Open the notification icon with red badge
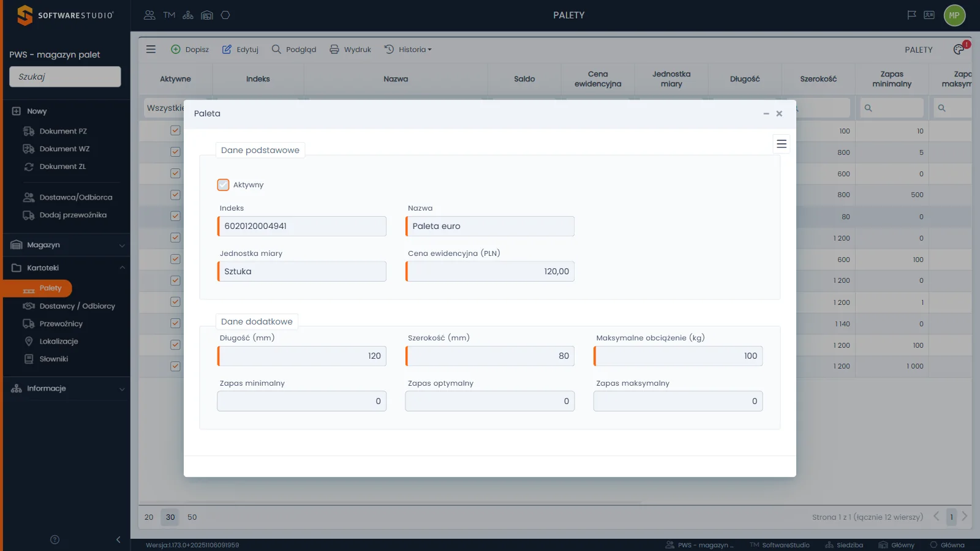This screenshot has height=551, width=980. (x=960, y=49)
